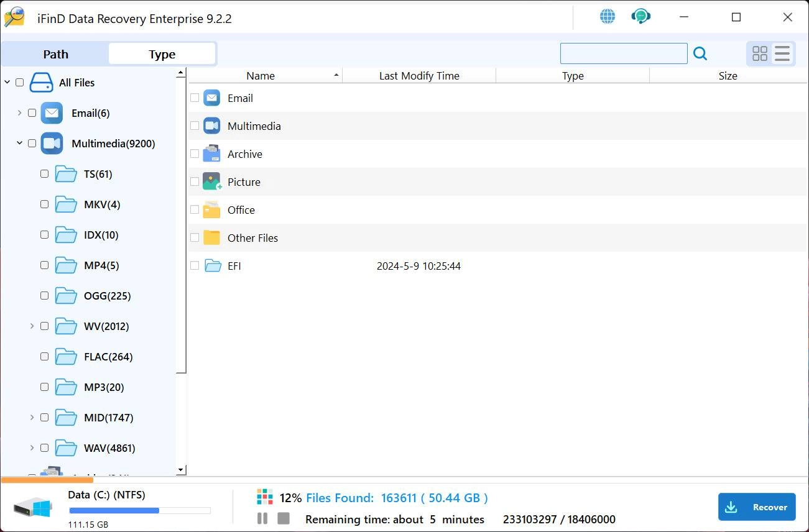Click EFI folder icon in list
The image size is (809, 532).
click(213, 266)
